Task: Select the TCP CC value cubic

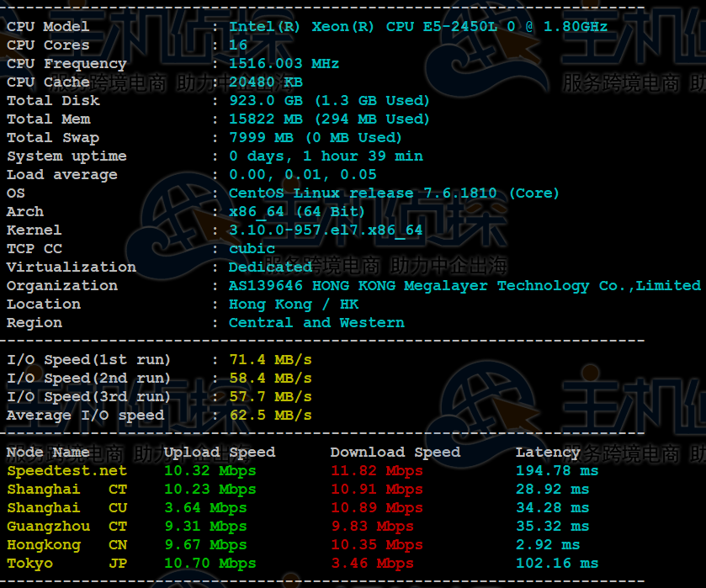Action: coord(252,248)
